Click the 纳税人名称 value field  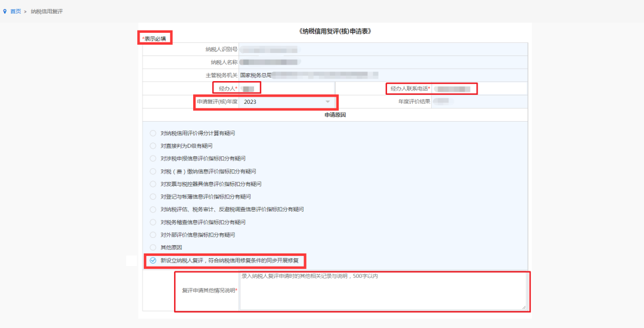[x=383, y=63]
